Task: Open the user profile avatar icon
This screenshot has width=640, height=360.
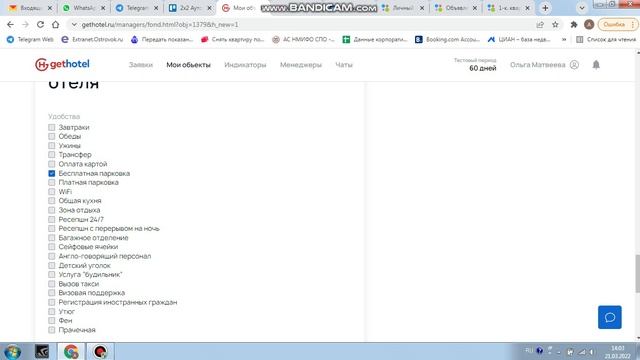Action: coord(574,64)
